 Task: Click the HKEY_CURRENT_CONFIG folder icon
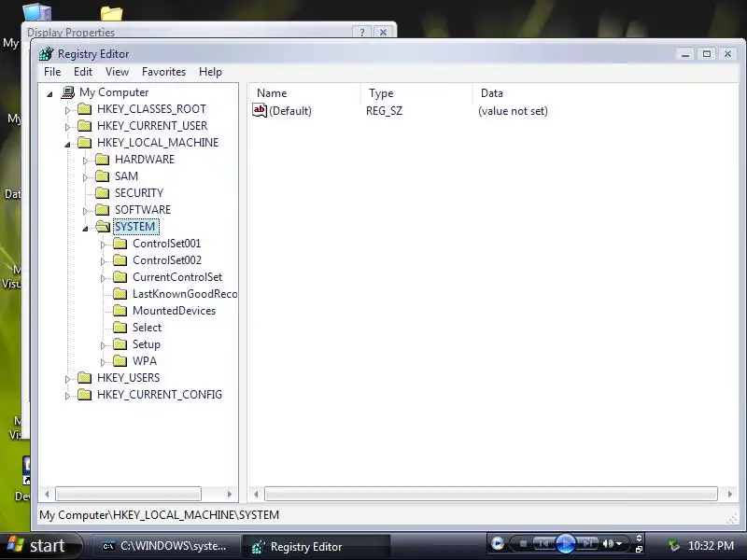[x=85, y=394]
